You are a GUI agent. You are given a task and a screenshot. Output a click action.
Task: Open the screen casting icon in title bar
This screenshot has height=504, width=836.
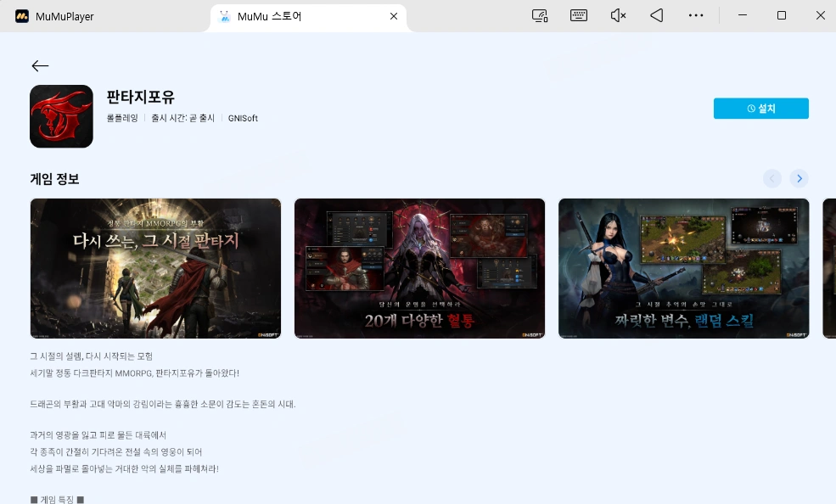point(540,15)
